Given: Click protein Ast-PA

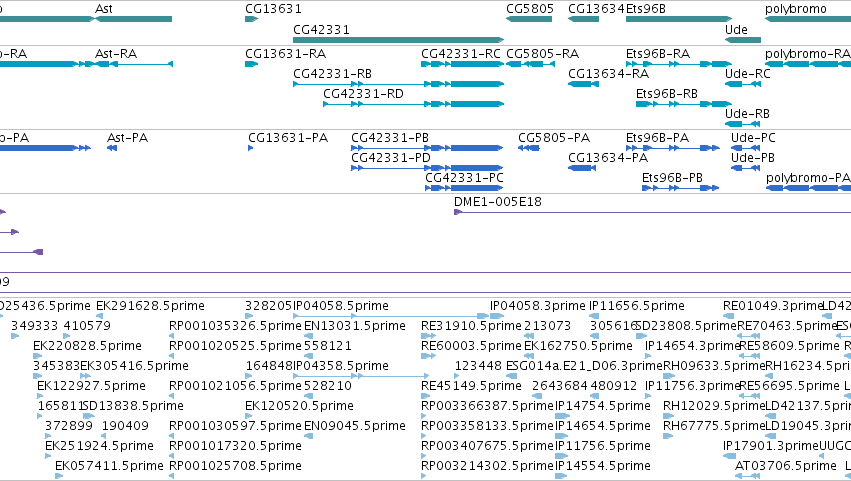Looking at the screenshot, I should [127, 138].
